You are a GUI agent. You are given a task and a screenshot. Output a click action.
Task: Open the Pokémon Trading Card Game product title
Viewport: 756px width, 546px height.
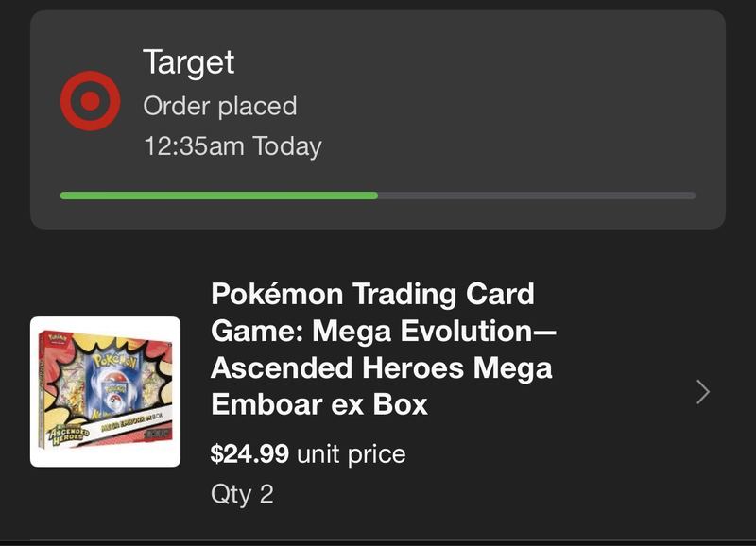[384, 349]
